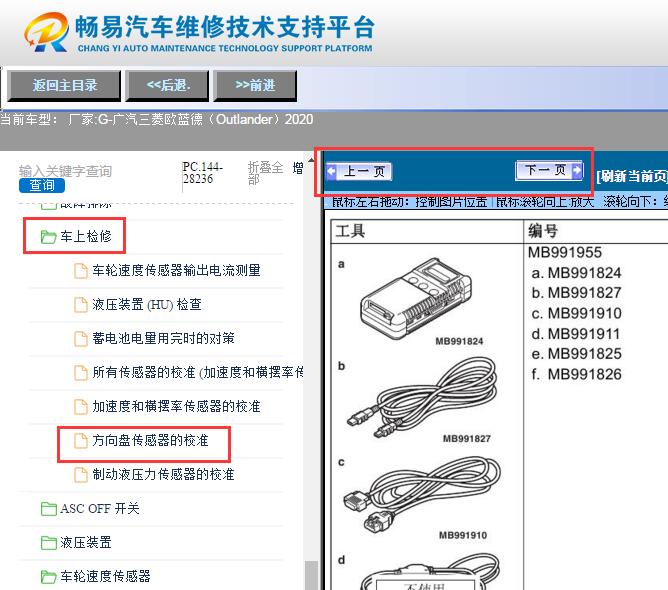Click folder icon beside 液压装置
668x590 pixels.
(x=49, y=543)
